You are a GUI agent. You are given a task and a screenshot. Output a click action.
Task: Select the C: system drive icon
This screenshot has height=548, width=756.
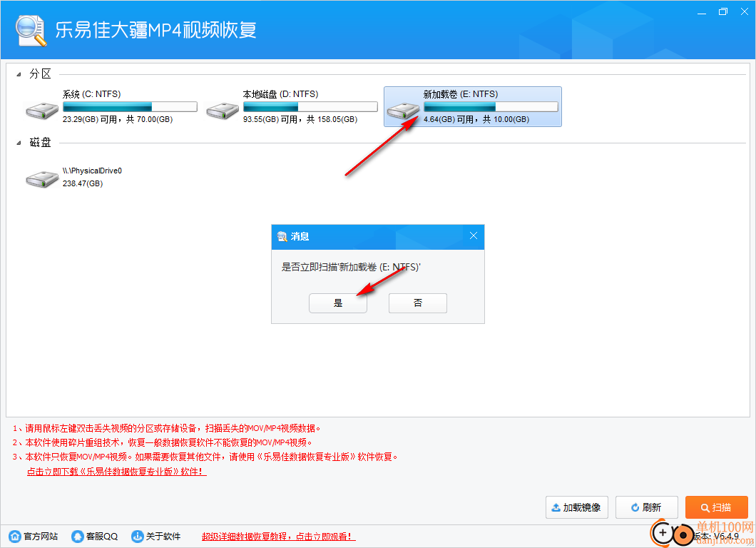pos(42,111)
